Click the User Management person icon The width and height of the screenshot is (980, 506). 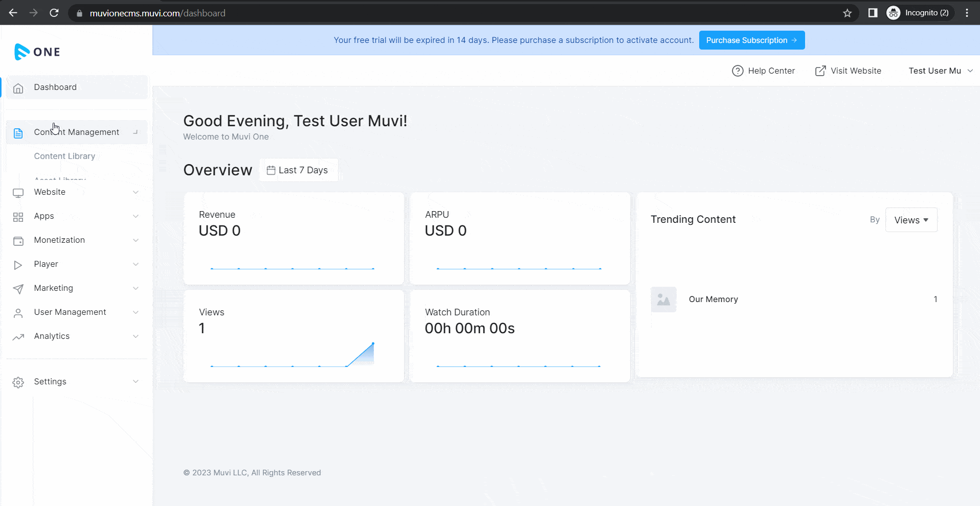pos(18,313)
